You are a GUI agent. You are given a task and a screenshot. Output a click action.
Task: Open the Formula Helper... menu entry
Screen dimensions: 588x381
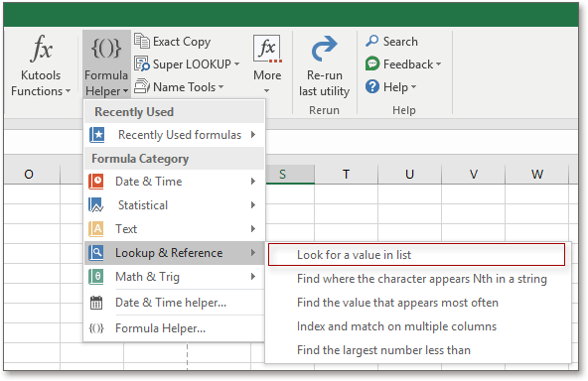[175, 328]
